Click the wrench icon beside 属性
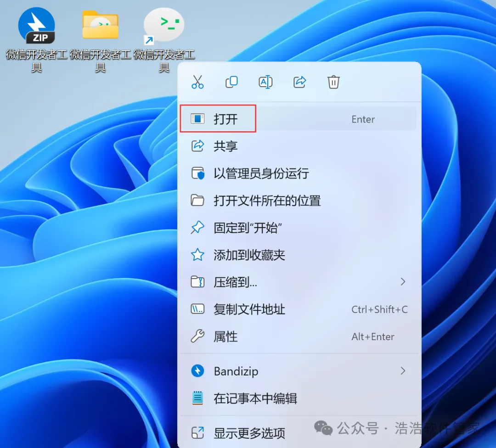Screen dimensions: 496x448 [197, 336]
